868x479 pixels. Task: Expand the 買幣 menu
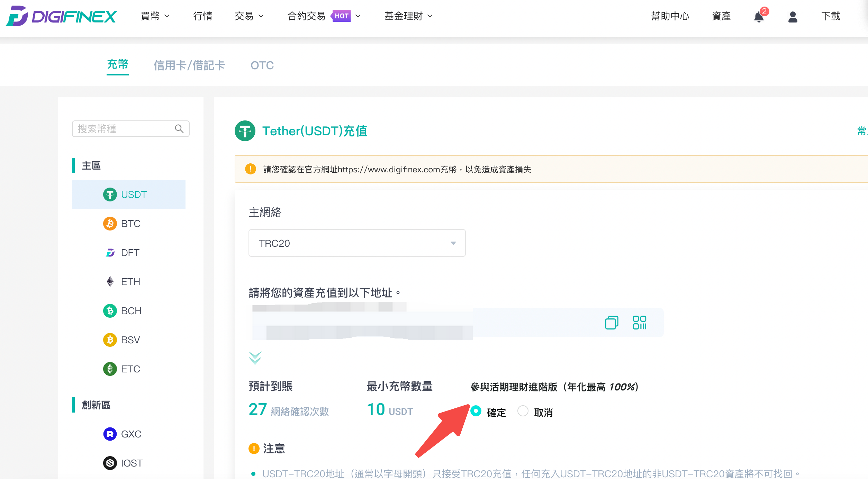pyautogui.click(x=155, y=16)
